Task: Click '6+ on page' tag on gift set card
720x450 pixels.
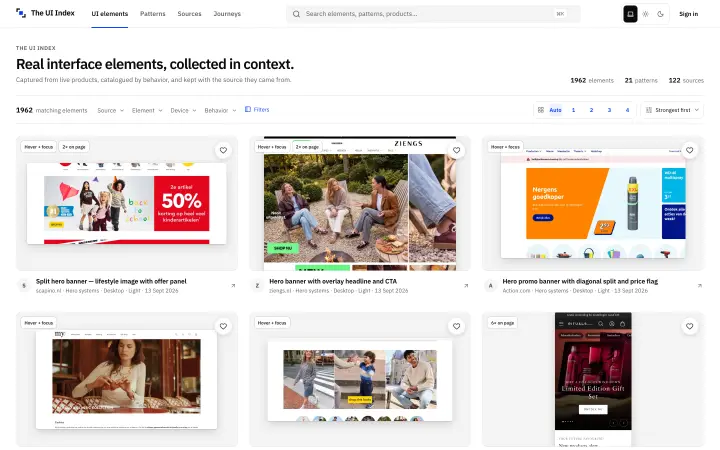Action: tap(502, 323)
